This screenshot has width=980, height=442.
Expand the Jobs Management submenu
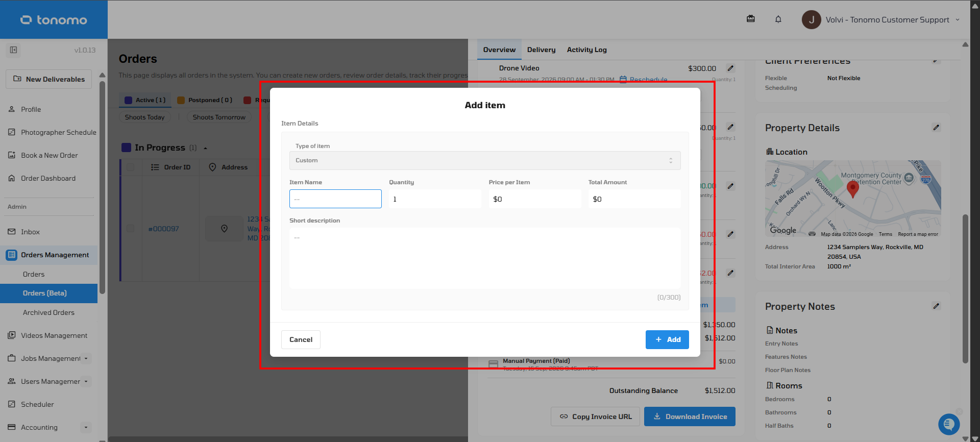point(86,358)
